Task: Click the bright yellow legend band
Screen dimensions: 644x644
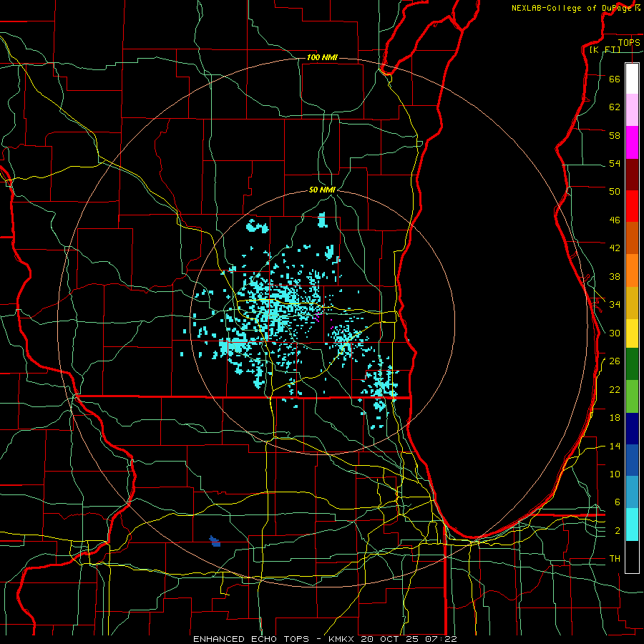Action: tap(632, 333)
